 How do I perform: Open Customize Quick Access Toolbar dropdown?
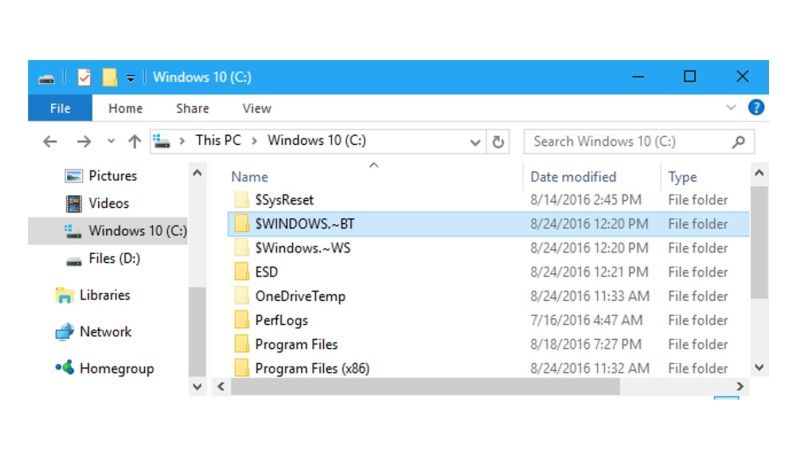(x=131, y=78)
